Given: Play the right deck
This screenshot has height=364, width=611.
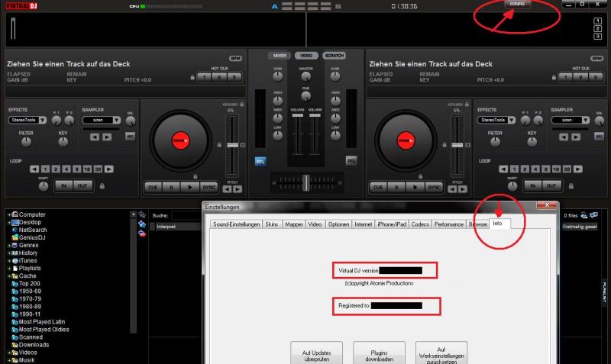Looking at the screenshot, I should pyautogui.click(x=415, y=187).
